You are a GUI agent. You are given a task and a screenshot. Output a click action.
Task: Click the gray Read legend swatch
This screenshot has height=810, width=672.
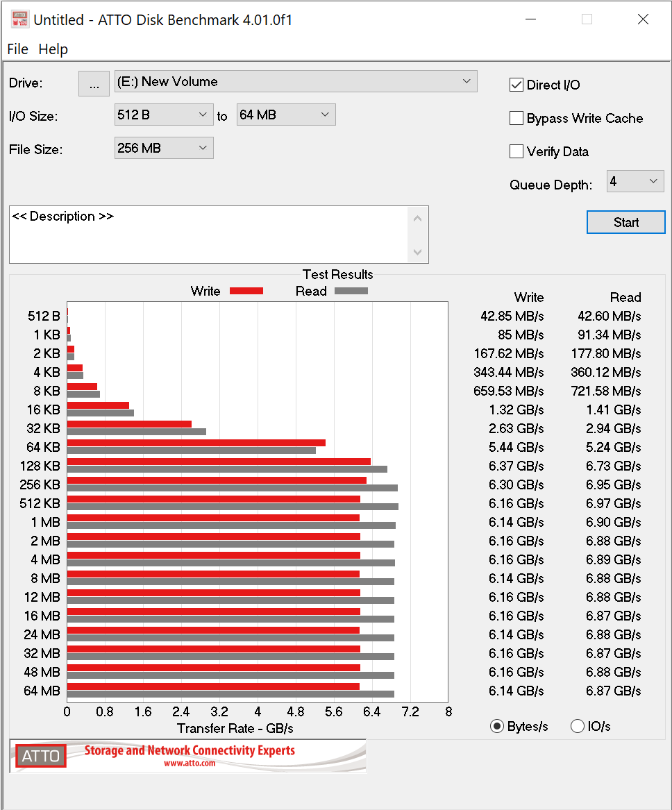click(351, 291)
